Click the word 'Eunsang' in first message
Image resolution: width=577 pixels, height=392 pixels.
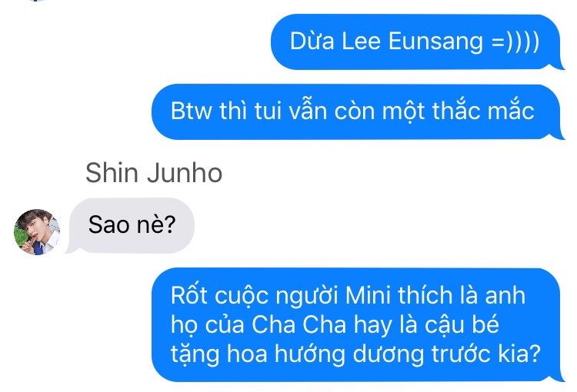click(435, 41)
